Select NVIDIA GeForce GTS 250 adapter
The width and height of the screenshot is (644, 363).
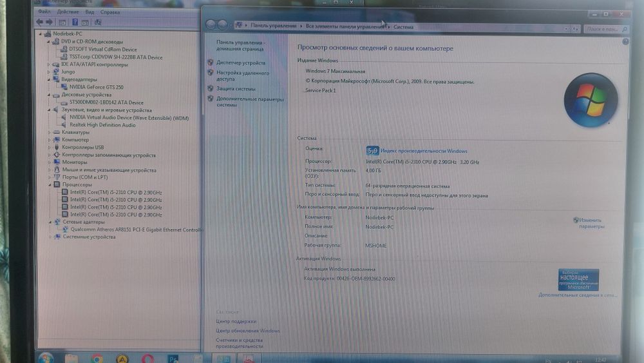pos(96,87)
